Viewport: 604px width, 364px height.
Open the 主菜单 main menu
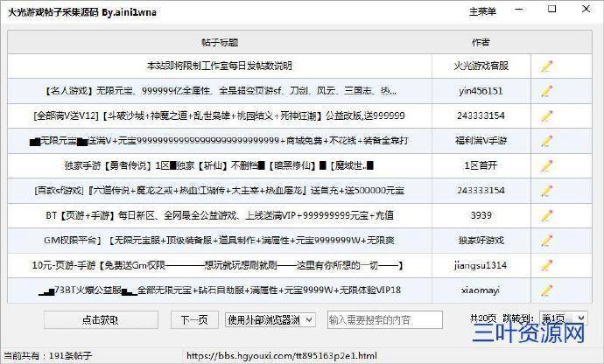(482, 11)
